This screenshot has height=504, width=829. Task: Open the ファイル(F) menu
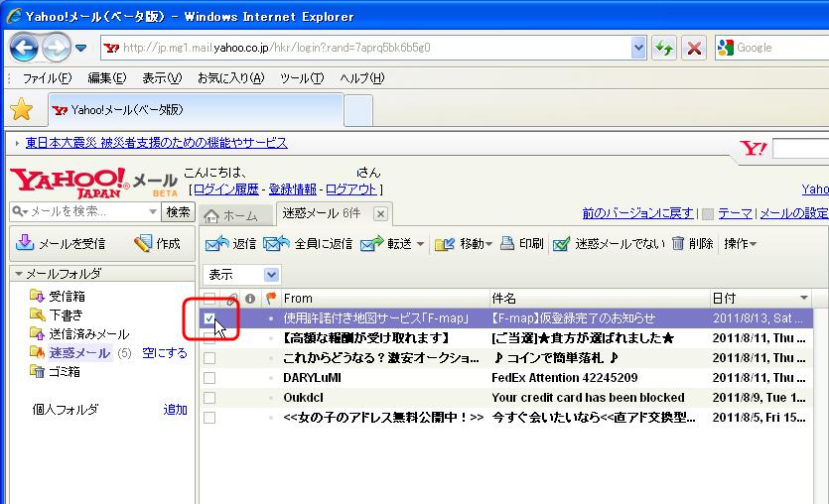(47, 78)
